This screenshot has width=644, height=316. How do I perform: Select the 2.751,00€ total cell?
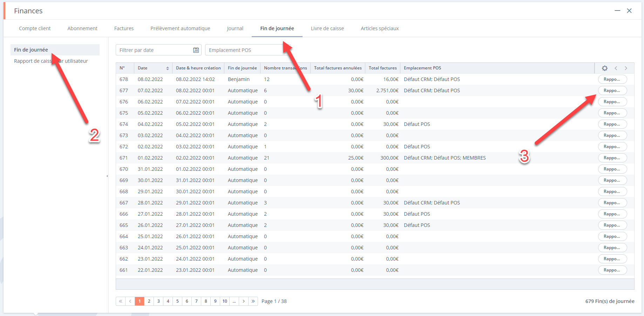[x=387, y=90]
